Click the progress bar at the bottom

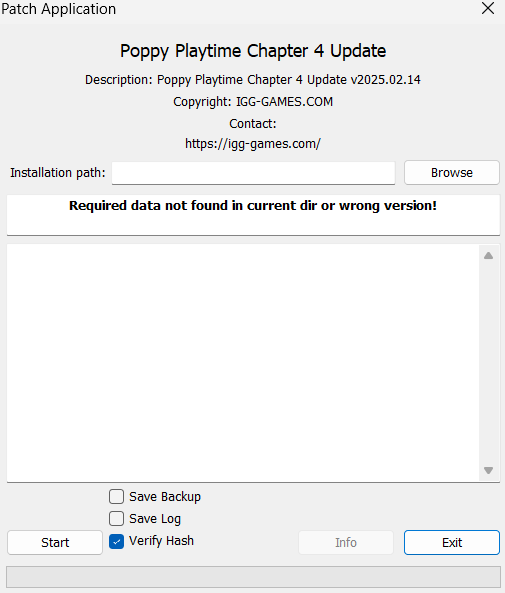tap(253, 577)
